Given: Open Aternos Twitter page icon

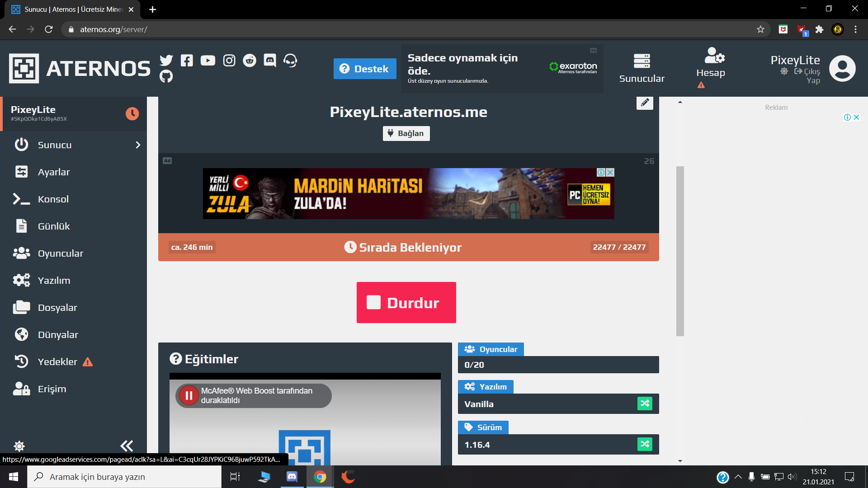Looking at the screenshot, I should click(x=166, y=60).
